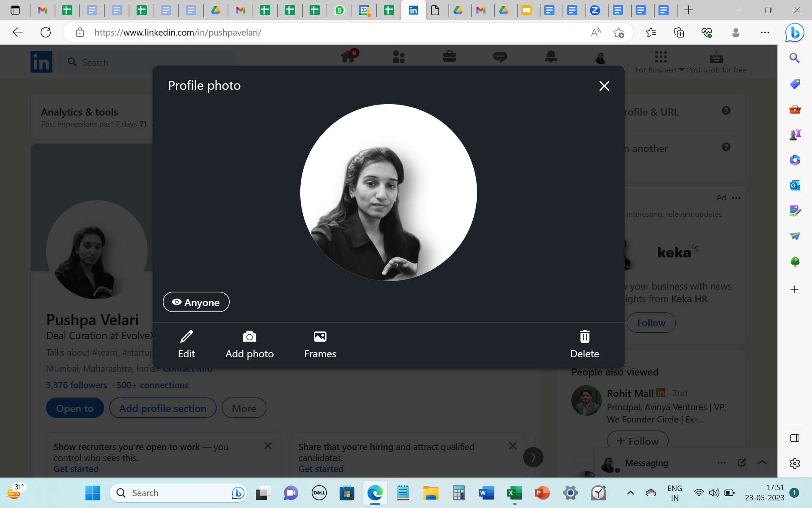
Task: Click the Open to button
Action: pyautogui.click(x=75, y=408)
